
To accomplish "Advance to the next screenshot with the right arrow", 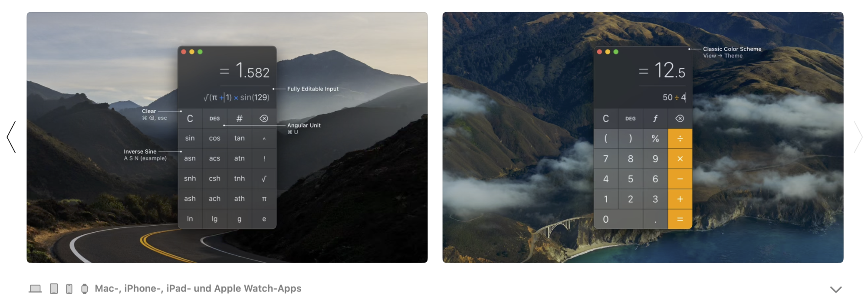I will coord(858,137).
